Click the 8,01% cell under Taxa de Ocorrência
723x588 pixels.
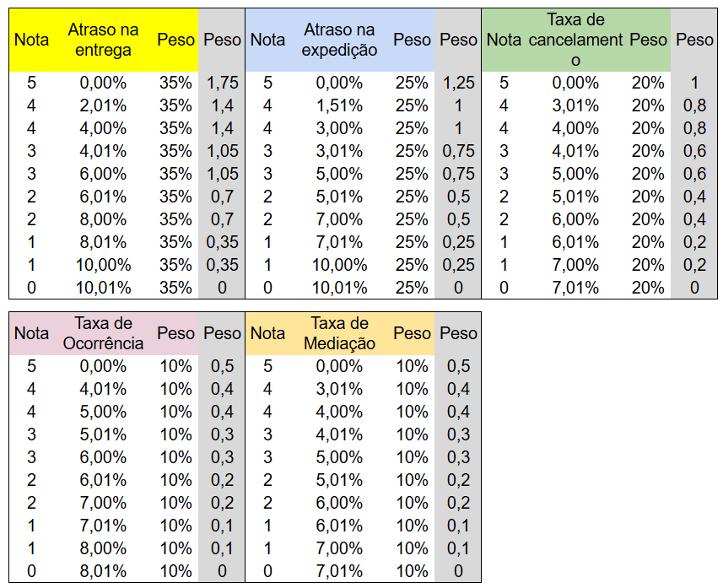[x=103, y=571]
